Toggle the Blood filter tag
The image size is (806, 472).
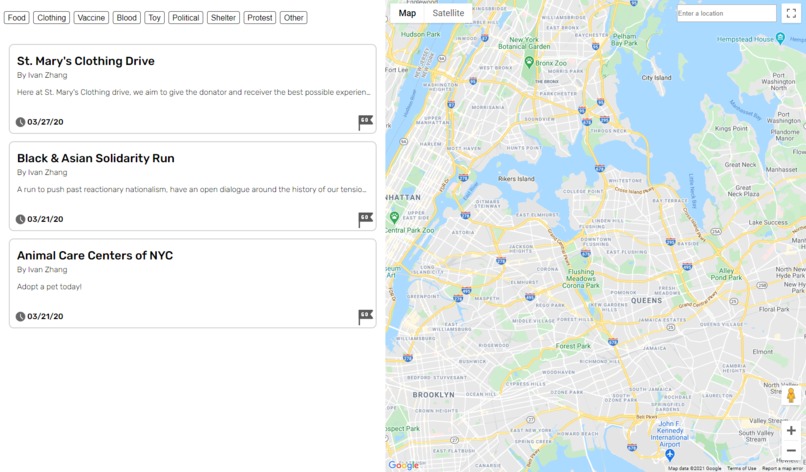pyautogui.click(x=126, y=17)
